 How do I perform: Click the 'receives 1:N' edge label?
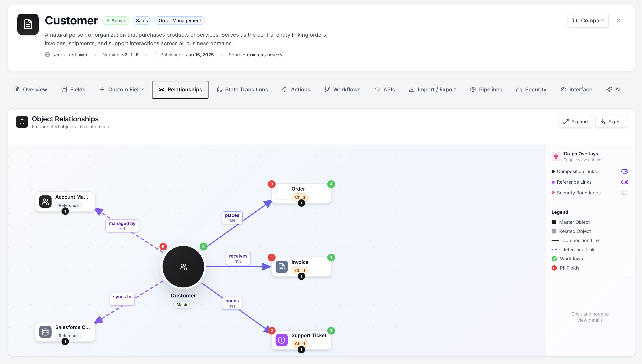238,258
